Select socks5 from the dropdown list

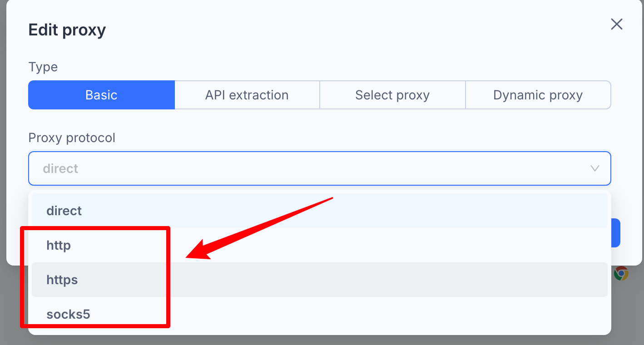tap(320, 314)
